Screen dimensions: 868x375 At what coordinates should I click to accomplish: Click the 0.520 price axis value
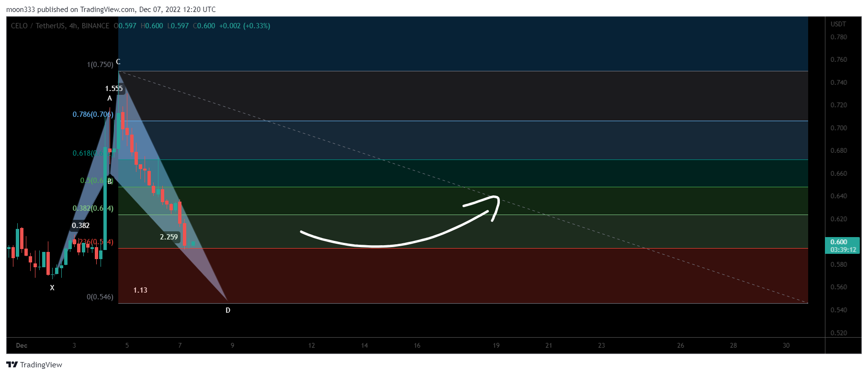click(839, 333)
